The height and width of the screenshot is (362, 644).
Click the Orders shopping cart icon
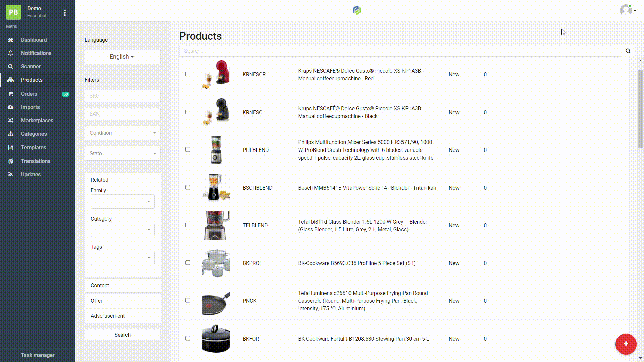coord(11,94)
